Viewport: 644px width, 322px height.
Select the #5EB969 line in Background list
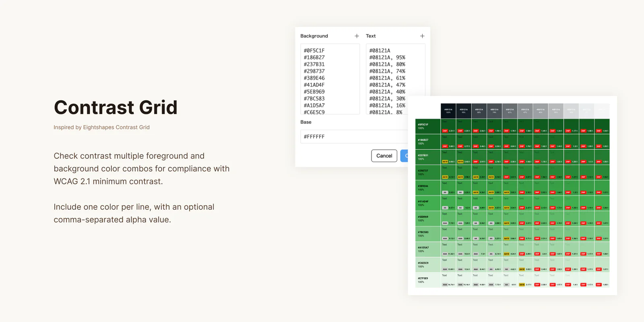(x=314, y=92)
